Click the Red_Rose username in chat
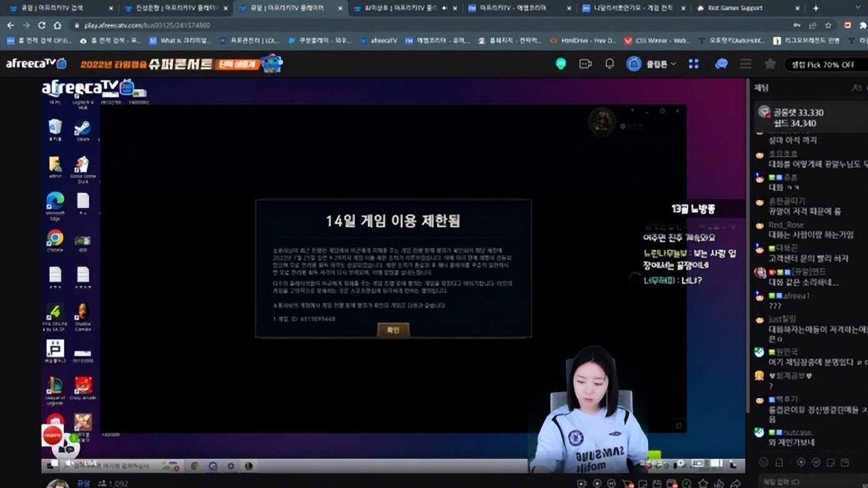Viewport: 868px width, 488px height. (786, 225)
